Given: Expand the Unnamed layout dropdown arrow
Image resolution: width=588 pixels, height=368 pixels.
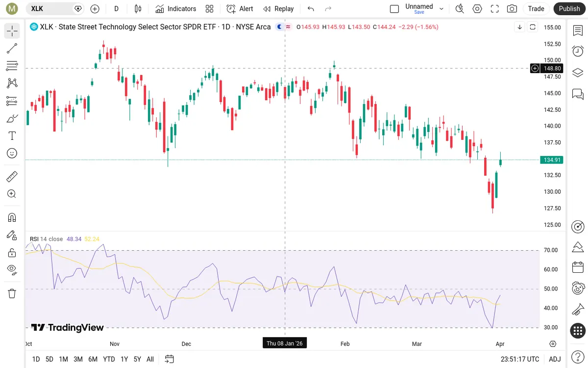Looking at the screenshot, I should click(441, 9).
